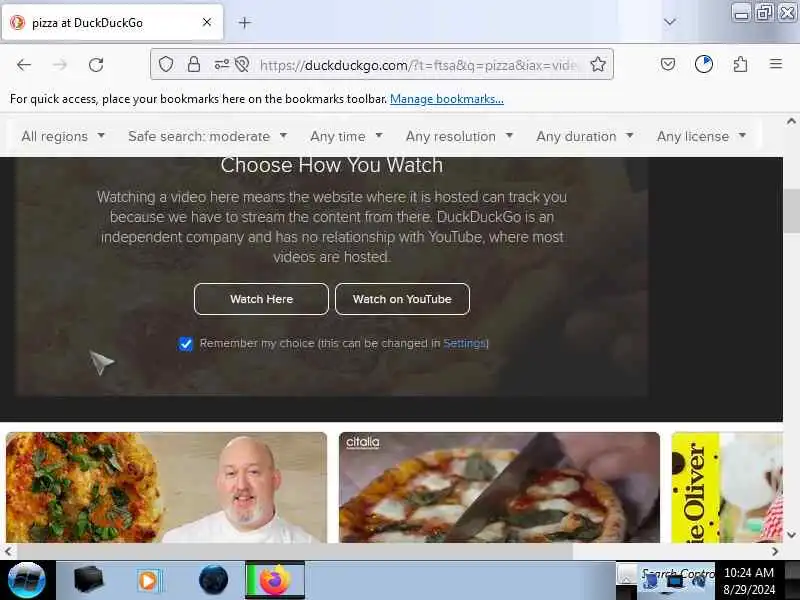Image resolution: width=800 pixels, height=600 pixels.
Task: Open site permissions icon in address bar
Action: (x=221, y=64)
